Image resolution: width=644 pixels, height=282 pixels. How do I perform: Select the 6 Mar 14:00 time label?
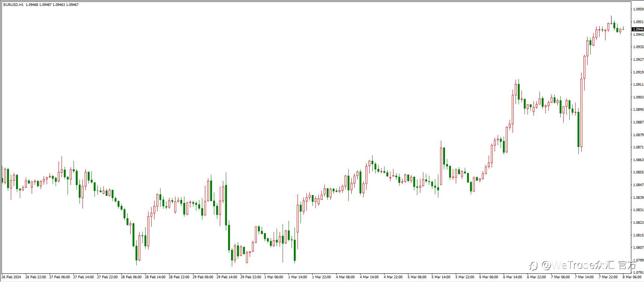(513, 277)
